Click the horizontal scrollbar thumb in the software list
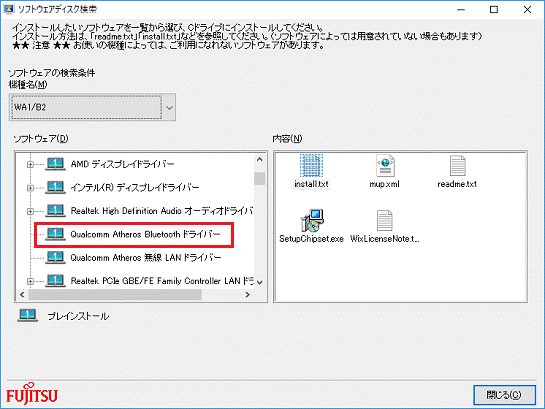Viewport: 545px width, 409px height. 115,295
